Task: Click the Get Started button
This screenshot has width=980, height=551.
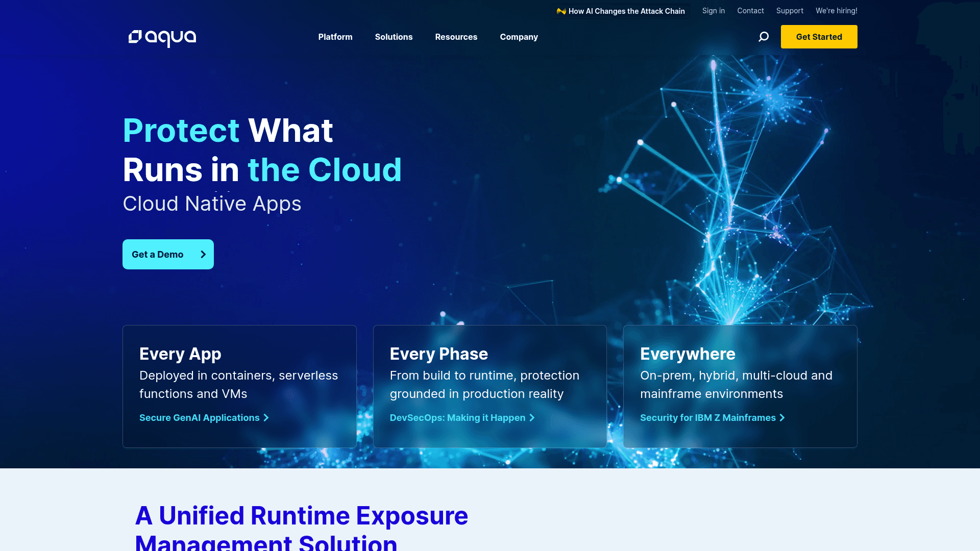Action: [x=819, y=37]
